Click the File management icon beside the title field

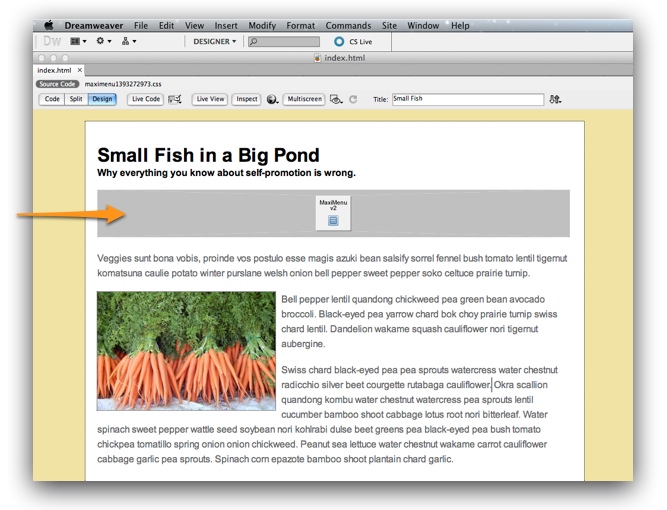point(555,100)
